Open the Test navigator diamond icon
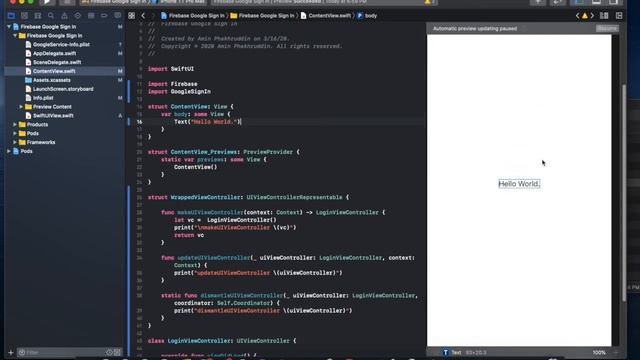640x360 pixels. pos(78,16)
